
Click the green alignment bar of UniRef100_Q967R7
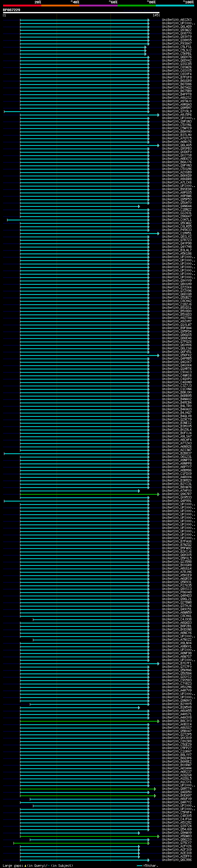tap(90, 494)
